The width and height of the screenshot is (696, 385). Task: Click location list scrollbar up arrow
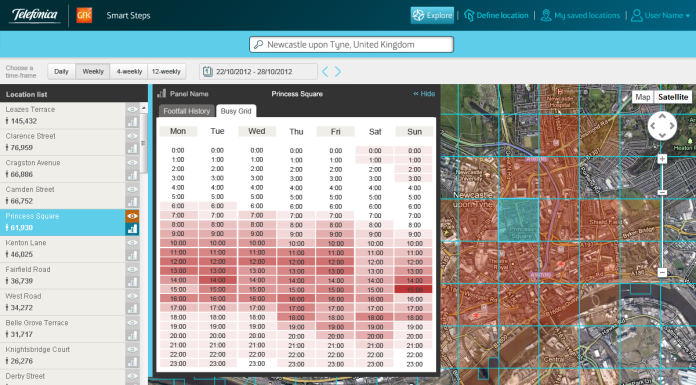(144, 108)
